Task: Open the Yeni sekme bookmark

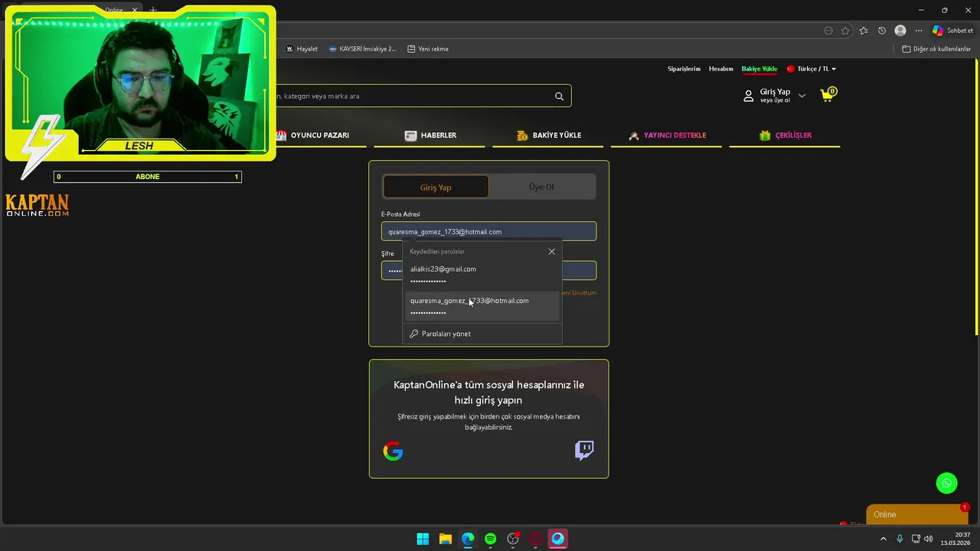Action: tap(428, 49)
